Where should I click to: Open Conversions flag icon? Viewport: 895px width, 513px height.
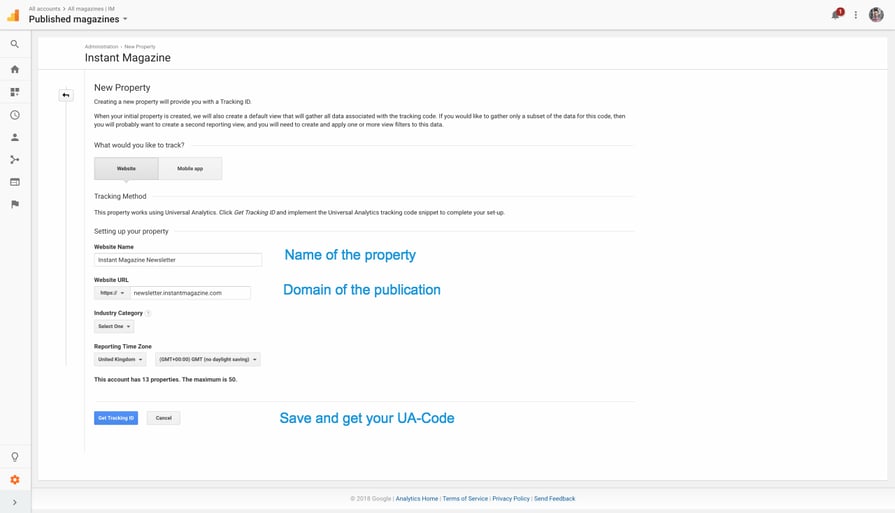15,204
